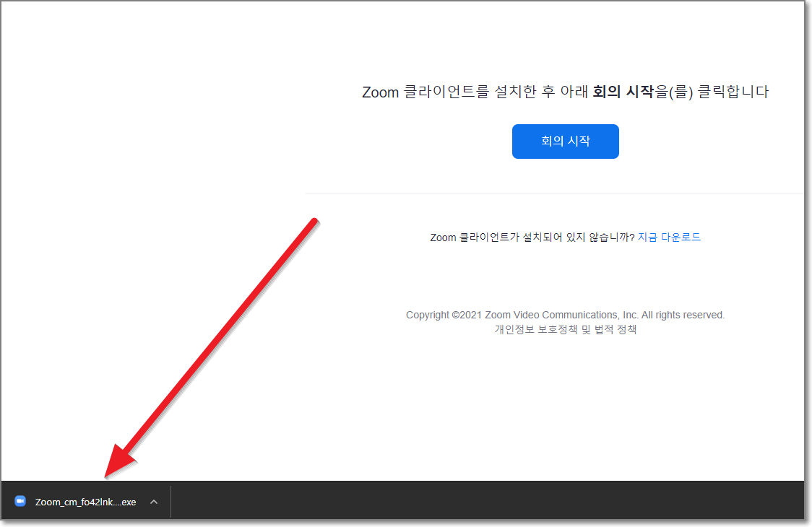The width and height of the screenshot is (812, 527).
Task: Select text Zoom 클라이언트가 설치되어 있지 않습니까?
Action: click(532, 237)
